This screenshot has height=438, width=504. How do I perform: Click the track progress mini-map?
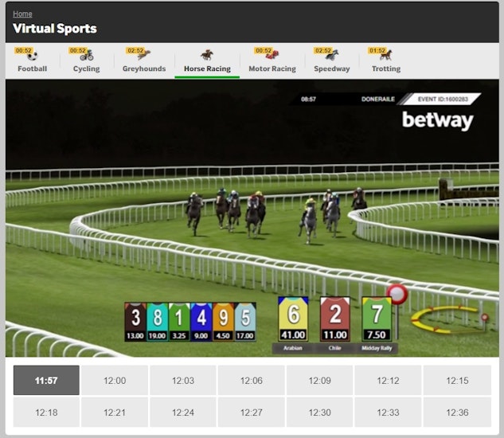(449, 319)
